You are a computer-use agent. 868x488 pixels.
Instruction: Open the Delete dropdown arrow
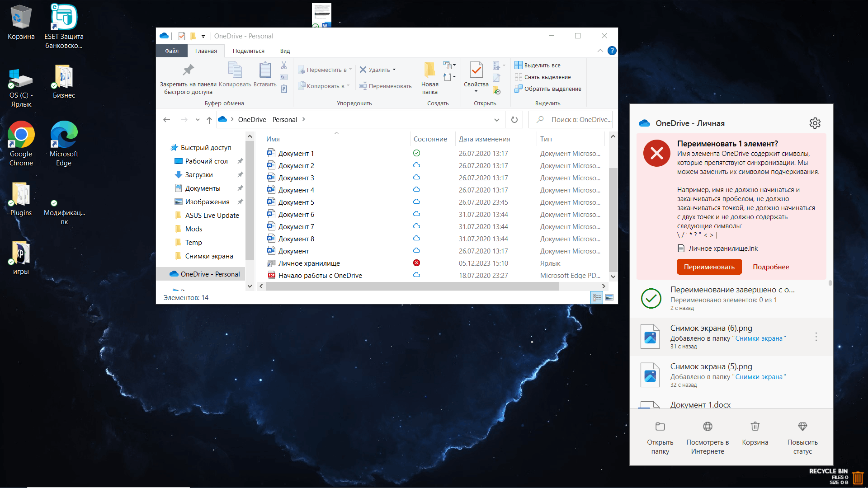coord(394,70)
